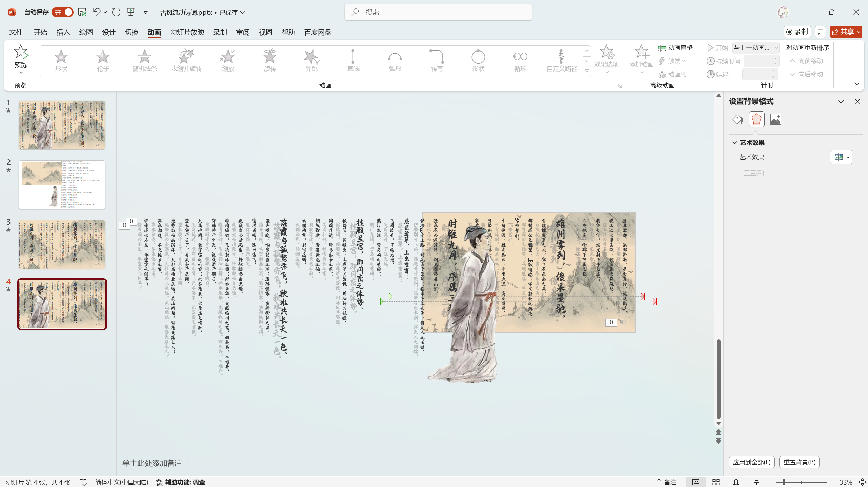Open the format pane options chevron

point(841,101)
